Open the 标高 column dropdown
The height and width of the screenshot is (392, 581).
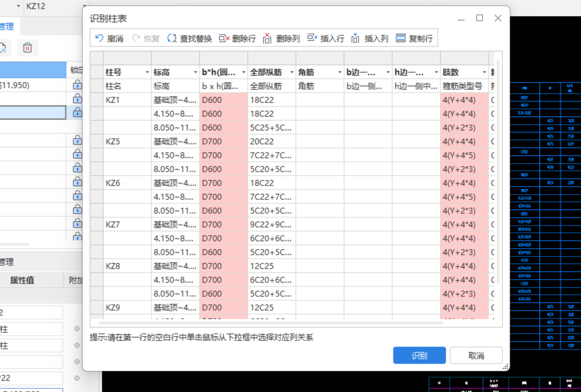tap(195, 72)
